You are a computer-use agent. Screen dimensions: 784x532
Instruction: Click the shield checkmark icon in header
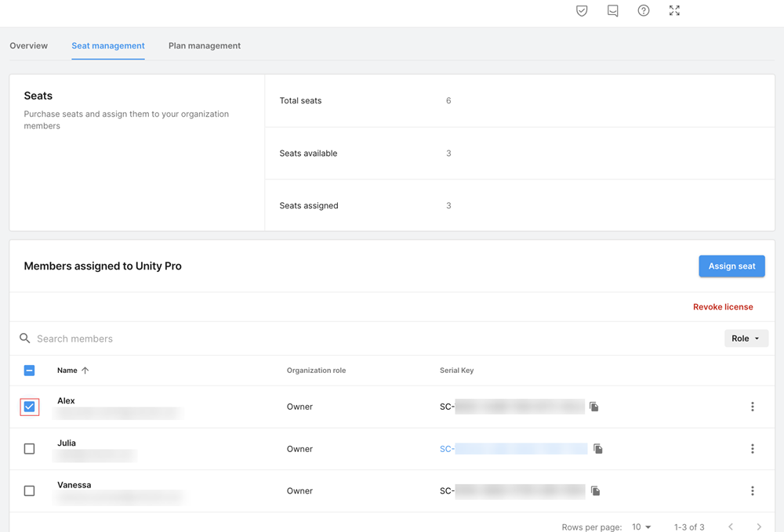click(x=582, y=10)
